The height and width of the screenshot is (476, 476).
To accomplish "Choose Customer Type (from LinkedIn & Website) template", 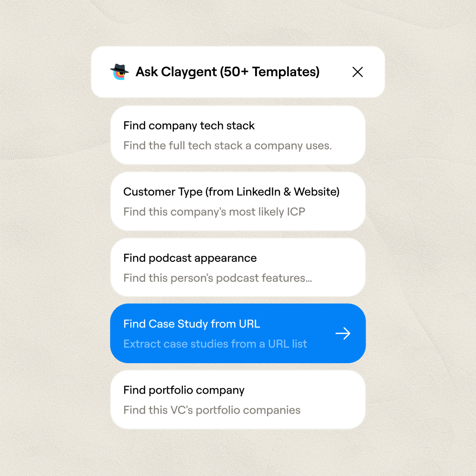I will point(238,201).
